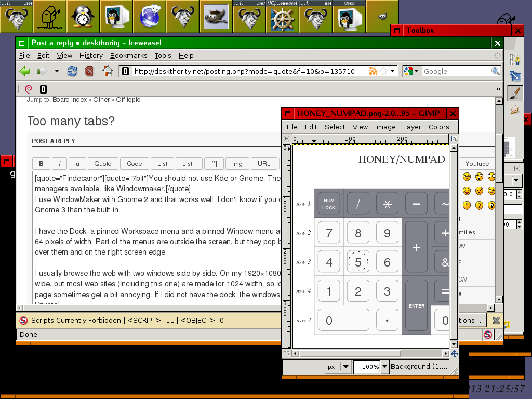The image size is (532, 399).
Task: Open the px unit dropdown
Action: click(345, 366)
